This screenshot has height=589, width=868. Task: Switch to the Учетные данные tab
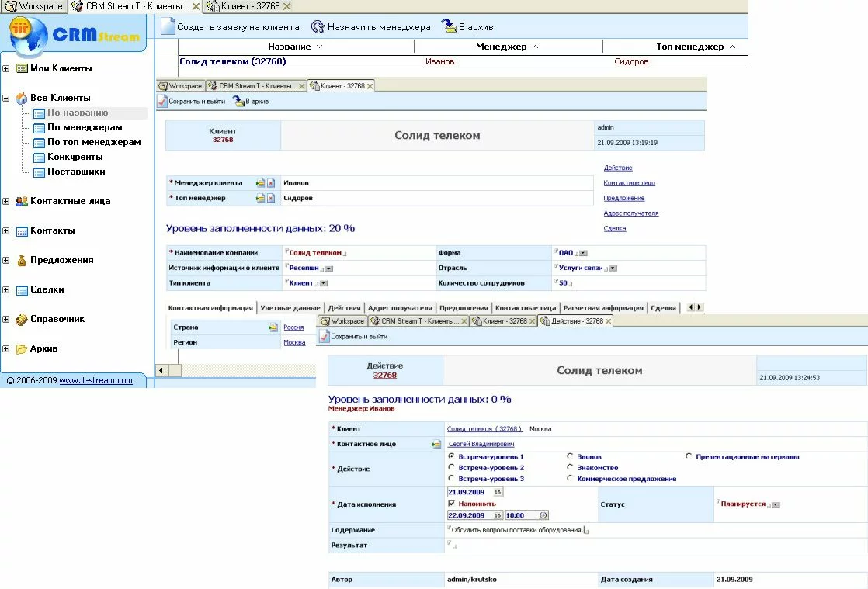point(290,308)
